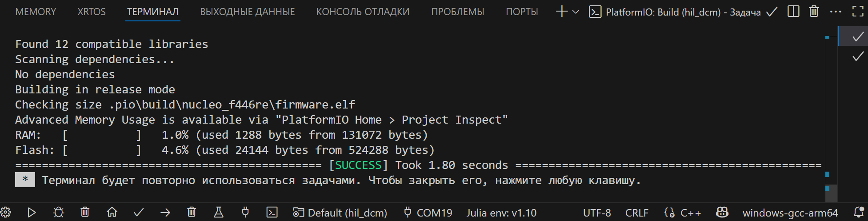The image size is (868, 221).
Task: Select the COM19 serial port button
Action: click(x=428, y=213)
